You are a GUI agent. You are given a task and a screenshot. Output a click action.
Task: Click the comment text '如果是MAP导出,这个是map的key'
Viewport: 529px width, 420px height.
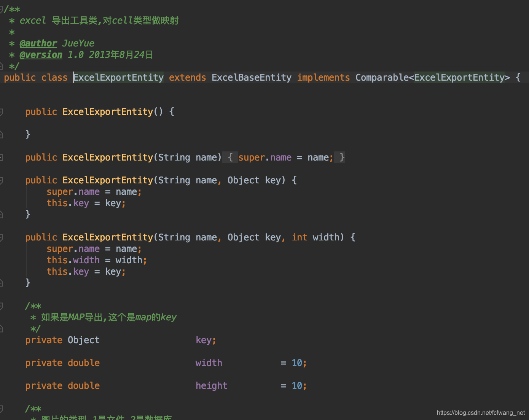coord(109,317)
